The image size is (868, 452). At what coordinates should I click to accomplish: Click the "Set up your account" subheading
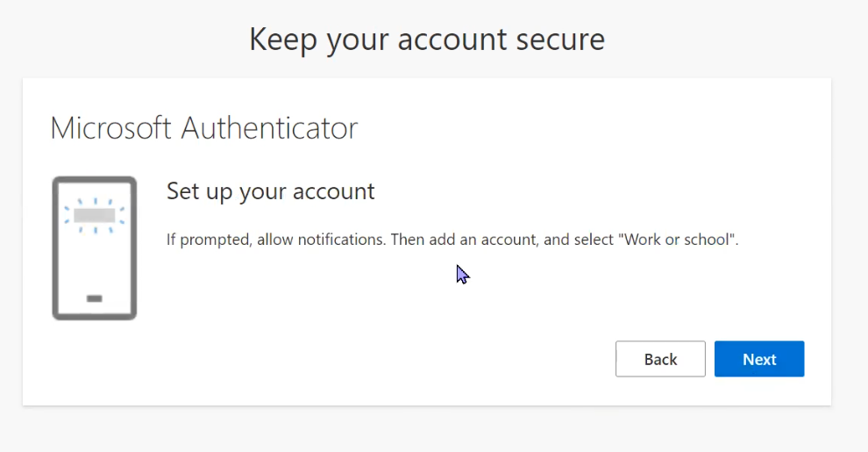[x=271, y=191]
